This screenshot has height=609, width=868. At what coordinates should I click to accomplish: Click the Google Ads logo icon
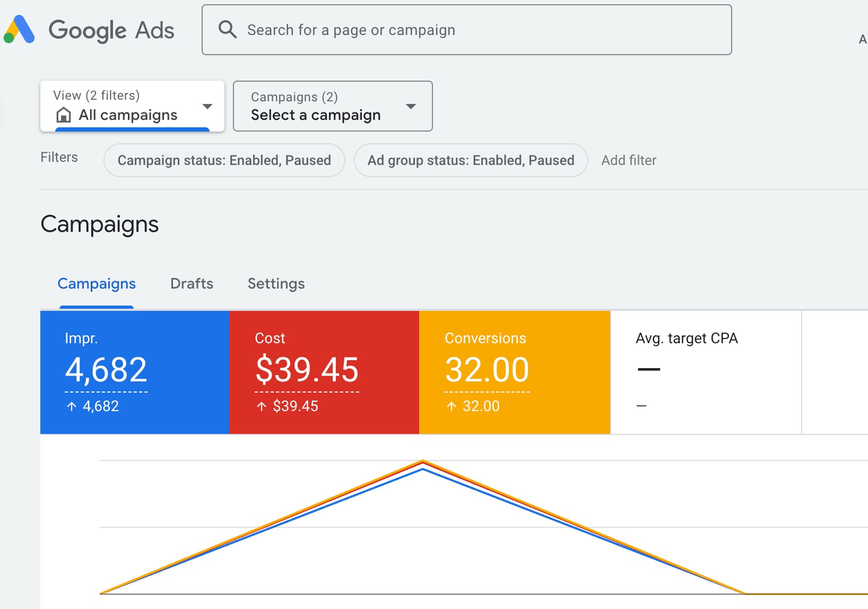(20, 30)
